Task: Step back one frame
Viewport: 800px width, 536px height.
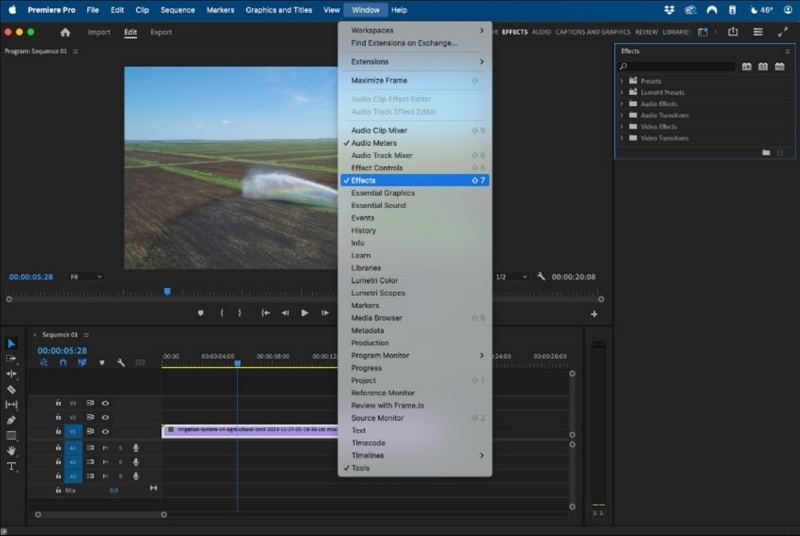Action: tap(285, 313)
